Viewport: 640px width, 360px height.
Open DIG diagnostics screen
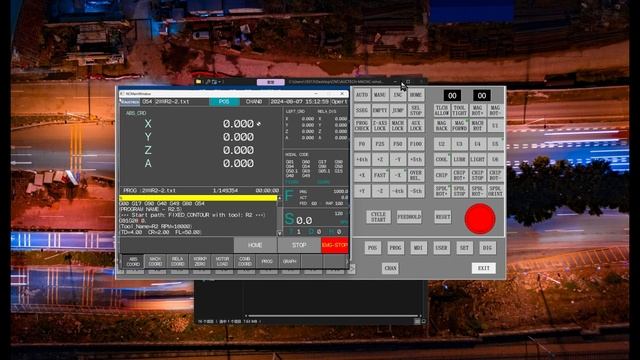pyautogui.click(x=487, y=248)
